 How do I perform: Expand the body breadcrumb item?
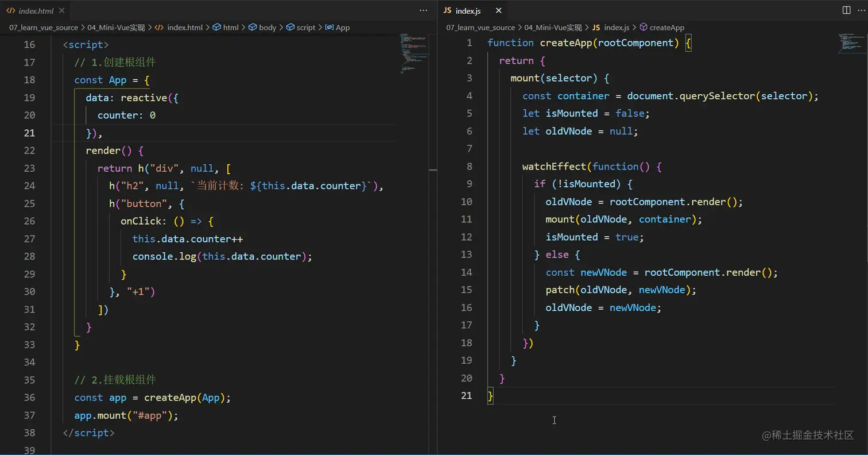(267, 28)
